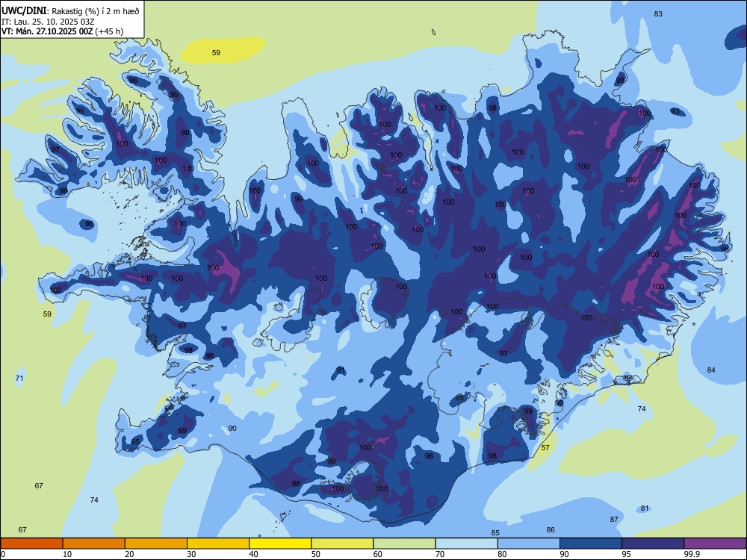Click the 'UWC/DINI: Rakastig (%) í 2 m hæð' title
Screen dimensions: 747x560
click(70, 10)
